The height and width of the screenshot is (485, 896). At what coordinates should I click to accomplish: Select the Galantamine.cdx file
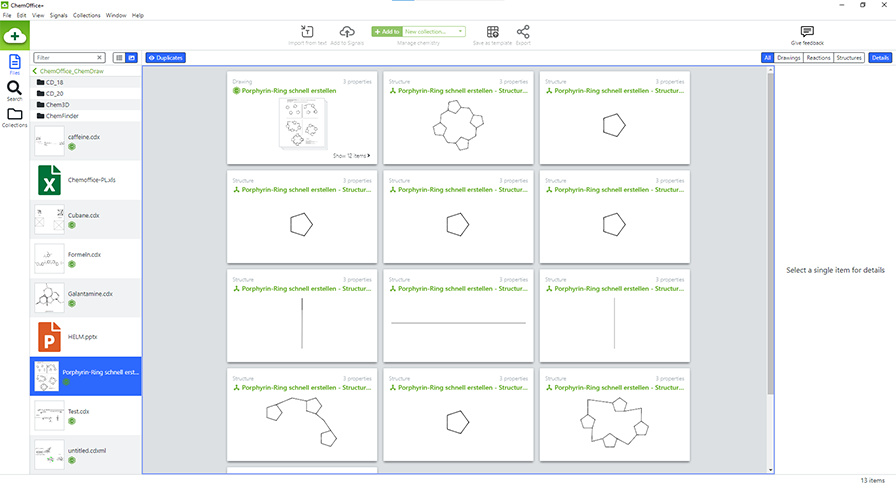[86, 298]
